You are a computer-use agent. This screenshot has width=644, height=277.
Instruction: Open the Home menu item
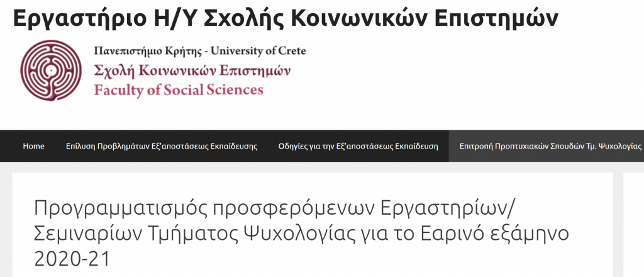click(34, 146)
